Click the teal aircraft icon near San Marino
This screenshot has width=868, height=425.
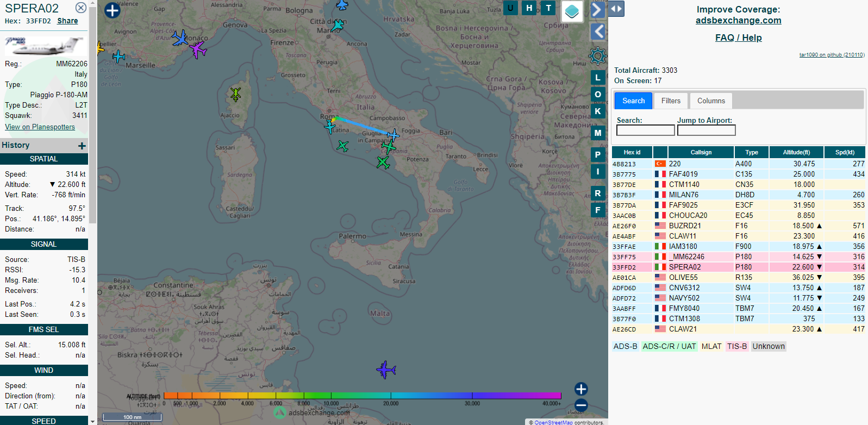point(338,25)
